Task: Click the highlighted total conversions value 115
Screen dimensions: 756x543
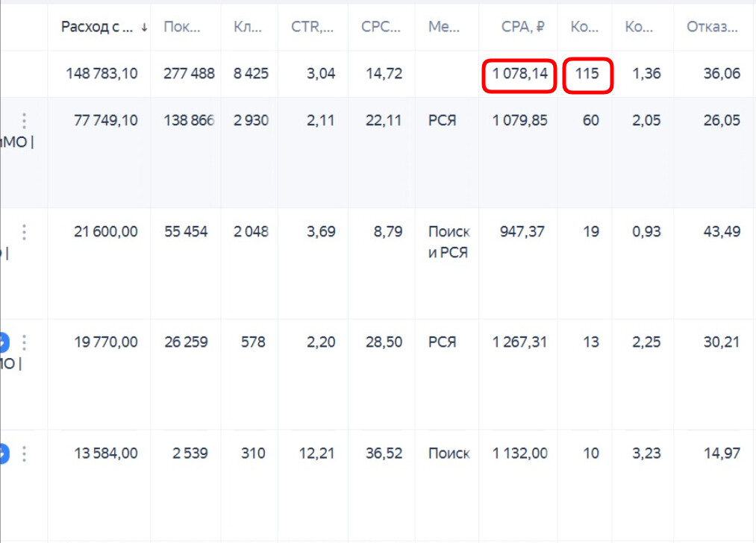Action: click(x=587, y=74)
